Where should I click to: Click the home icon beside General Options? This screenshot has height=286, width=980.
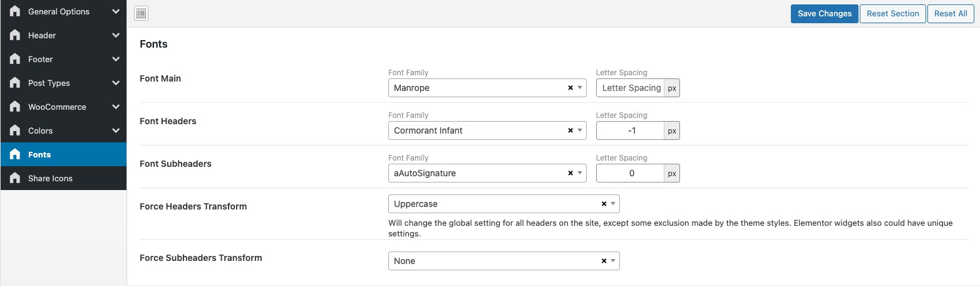(x=15, y=11)
